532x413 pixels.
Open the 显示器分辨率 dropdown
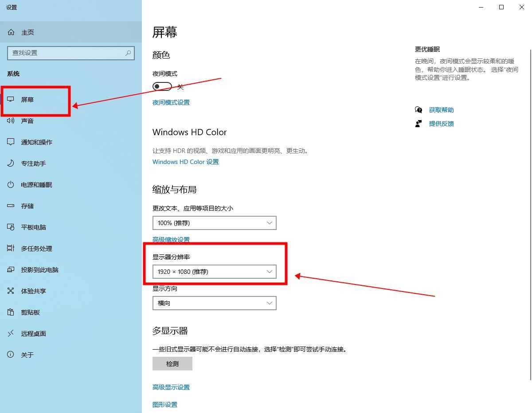(x=214, y=272)
